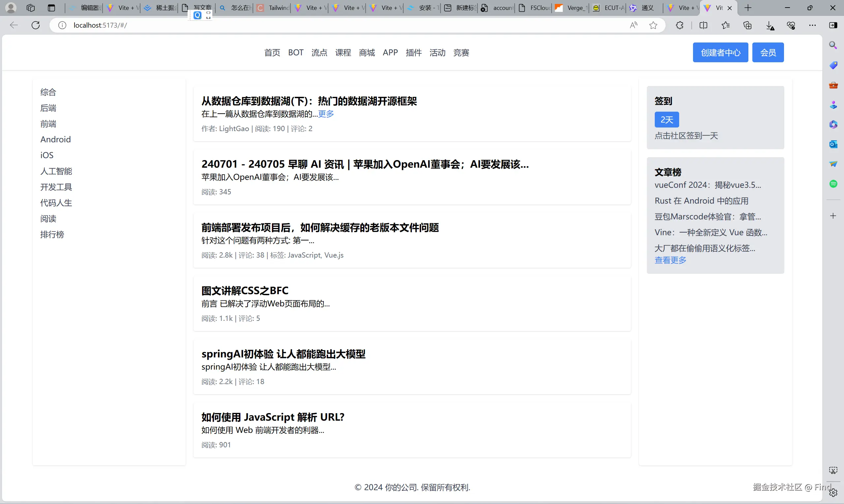Select the BOT navigation item

[295, 53]
